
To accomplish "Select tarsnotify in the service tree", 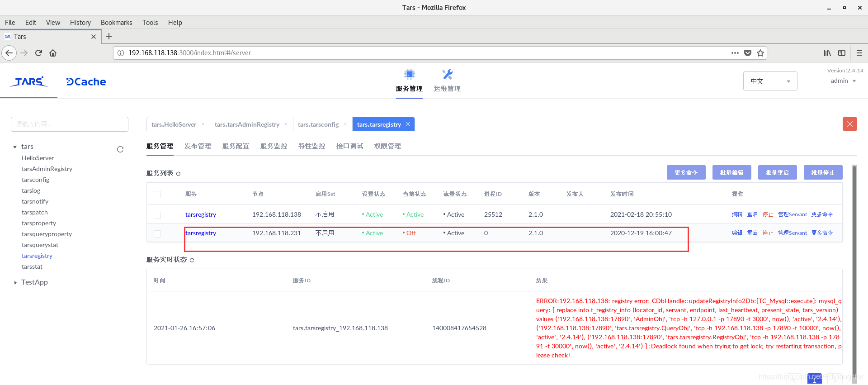I will click(x=35, y=201).
